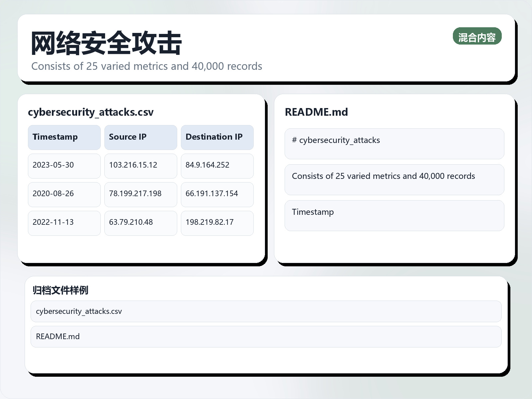Click the 'Consists of 25 varied metrics' README line

(x=394, y=180)
